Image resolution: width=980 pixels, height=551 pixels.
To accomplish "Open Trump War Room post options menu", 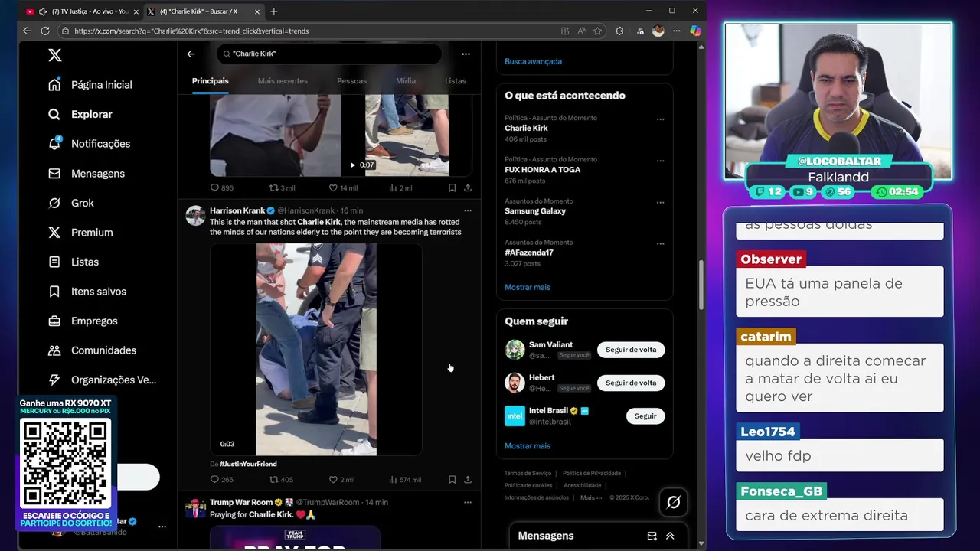I will click(468, 502).
